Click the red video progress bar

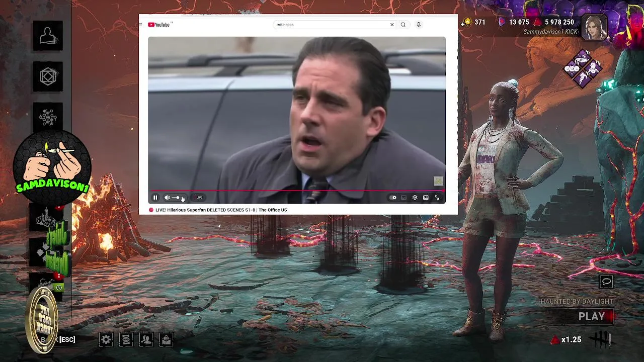click(x=296, y=191)
